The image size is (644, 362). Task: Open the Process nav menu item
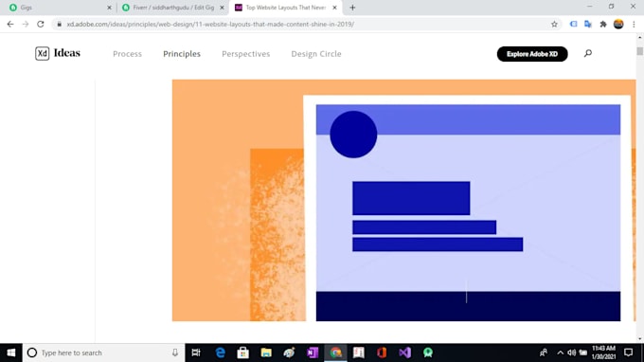pyautogui.click(x=127, y=54)
